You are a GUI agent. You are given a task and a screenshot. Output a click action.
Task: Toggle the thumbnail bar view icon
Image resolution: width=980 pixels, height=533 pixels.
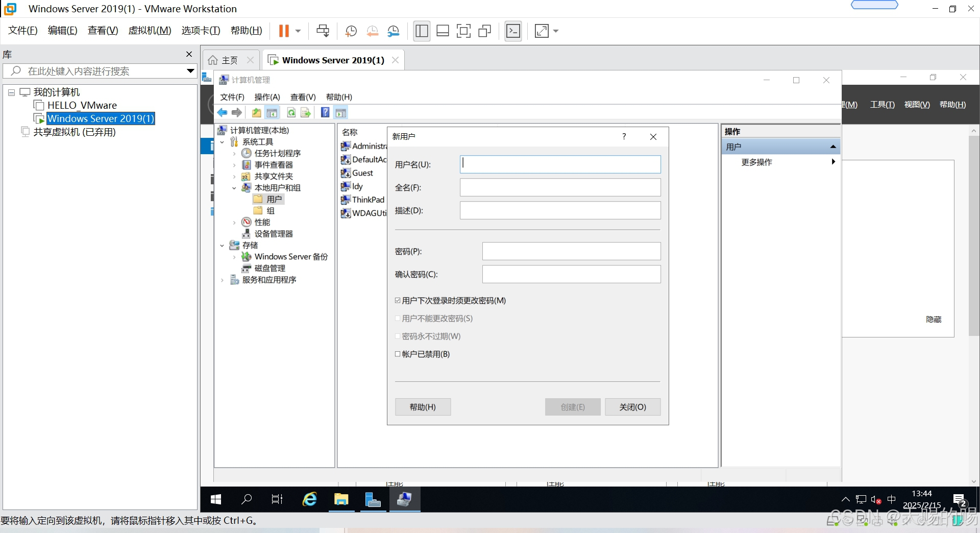point(443,31)
